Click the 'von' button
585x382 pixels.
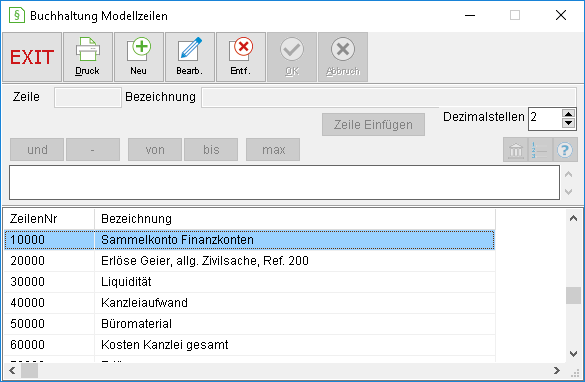point(155,150)
